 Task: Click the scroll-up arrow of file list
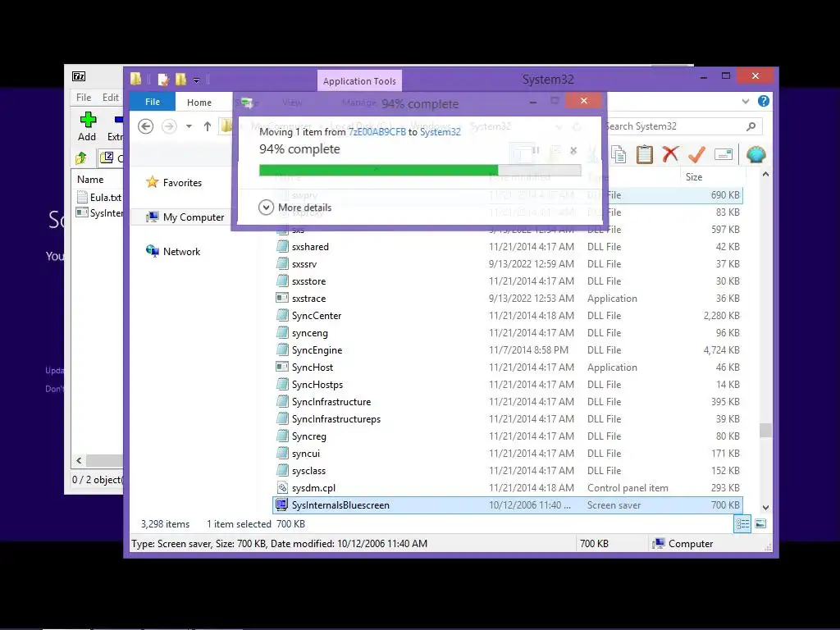click(765, 174)
